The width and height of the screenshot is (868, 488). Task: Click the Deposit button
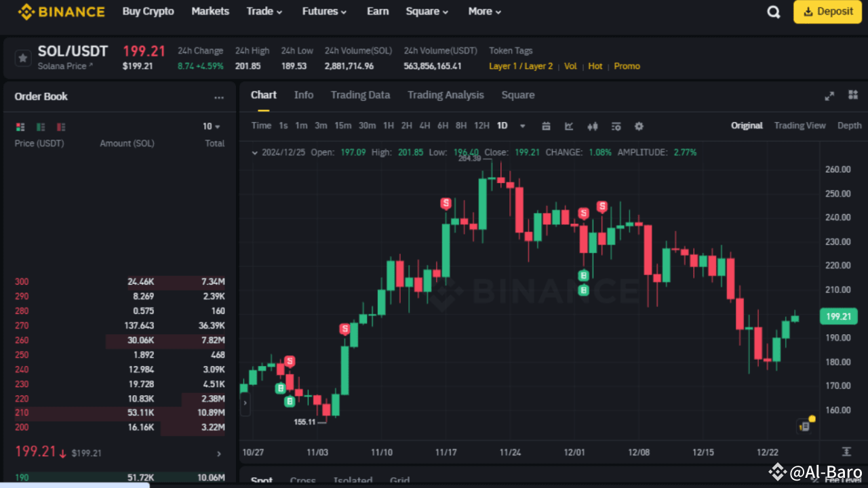pos(827,12)
